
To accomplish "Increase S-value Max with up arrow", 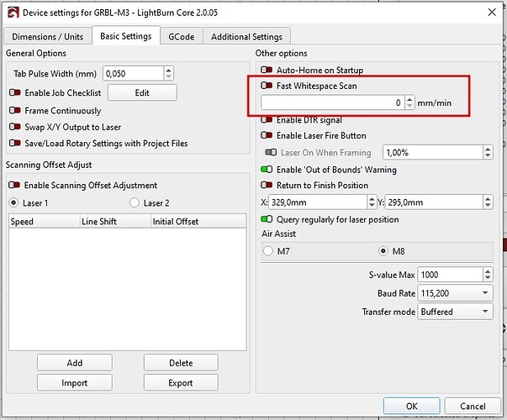I will tap(488, 271).
